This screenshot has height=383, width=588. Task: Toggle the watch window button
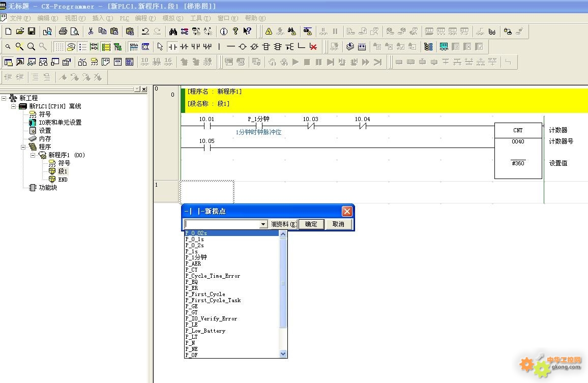(32, 62)
